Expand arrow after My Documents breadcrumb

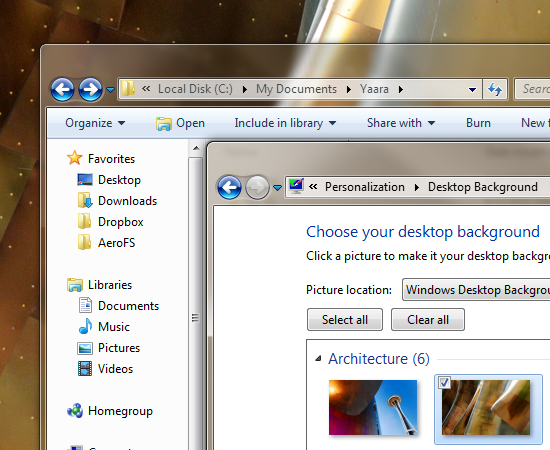point(349,90)
